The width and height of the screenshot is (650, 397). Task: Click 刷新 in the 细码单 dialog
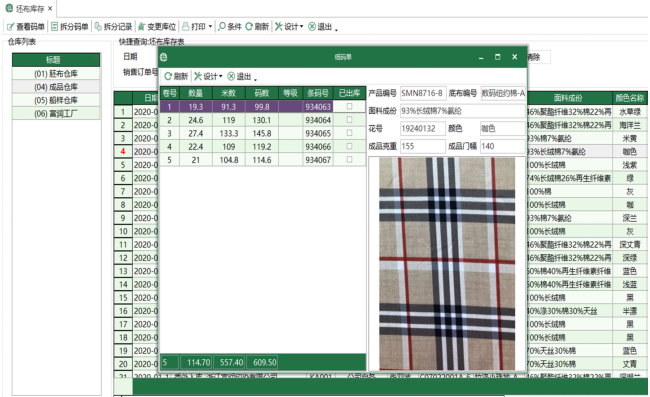(176, 76)
